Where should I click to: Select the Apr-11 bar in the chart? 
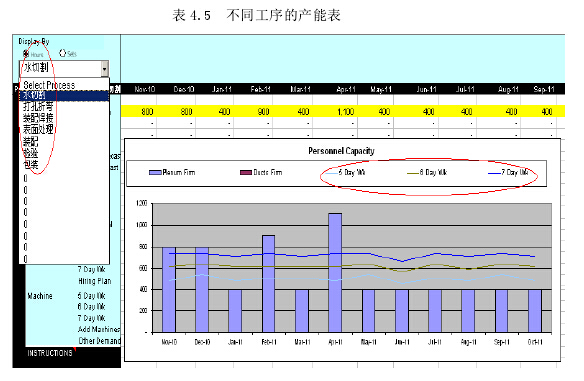pos(335,273)
